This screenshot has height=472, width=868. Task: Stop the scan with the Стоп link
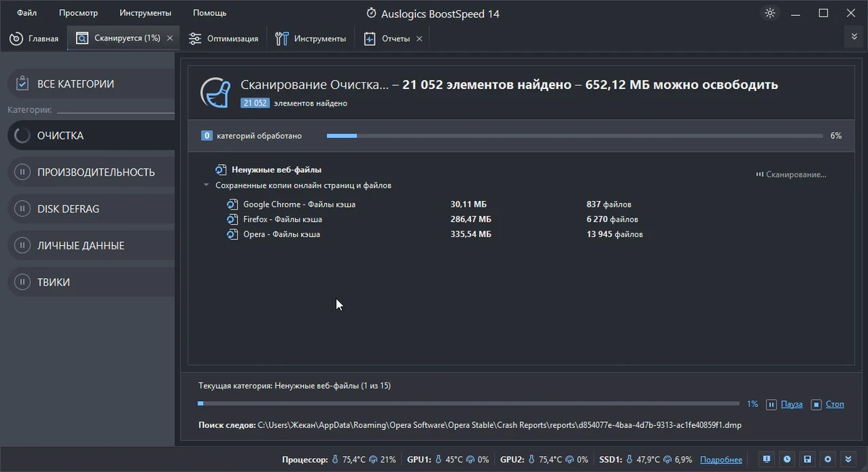coord(835,404)
